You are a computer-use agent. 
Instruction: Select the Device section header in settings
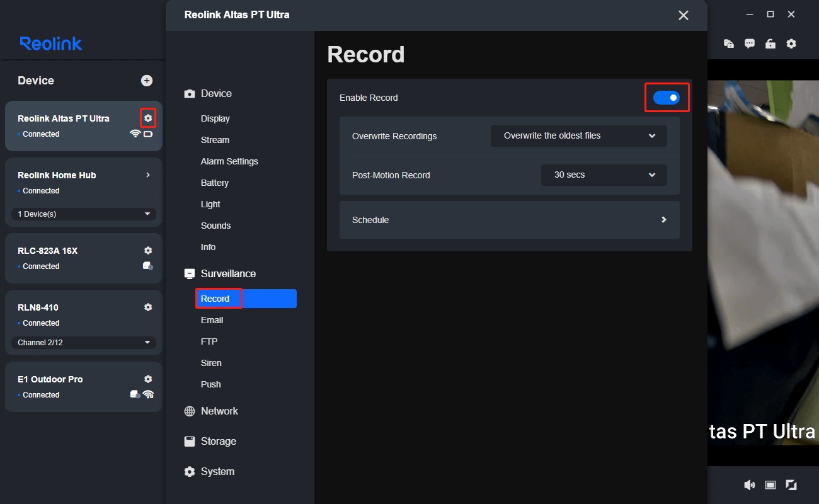point(216,93)
